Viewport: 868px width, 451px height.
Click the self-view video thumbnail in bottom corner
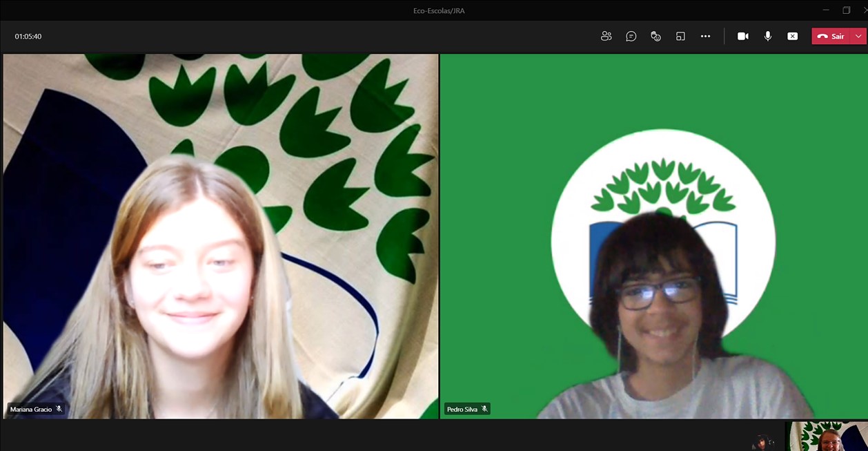point(827,436)
